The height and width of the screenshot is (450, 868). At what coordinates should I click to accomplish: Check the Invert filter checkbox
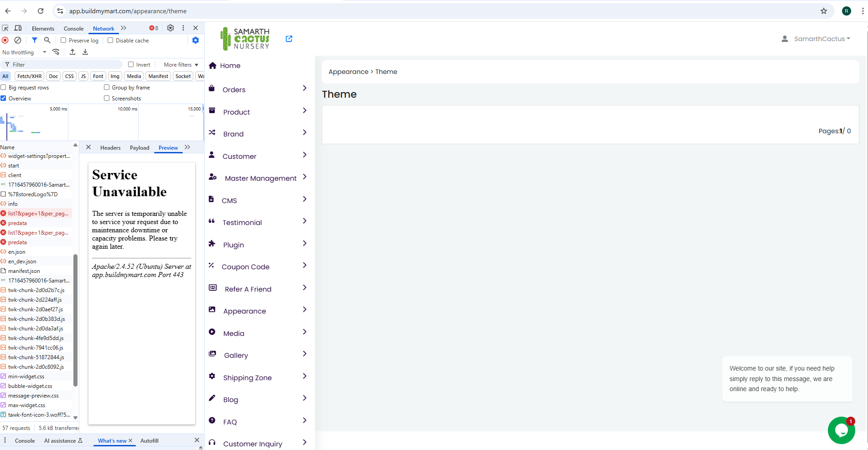click(x=131, y=64)
